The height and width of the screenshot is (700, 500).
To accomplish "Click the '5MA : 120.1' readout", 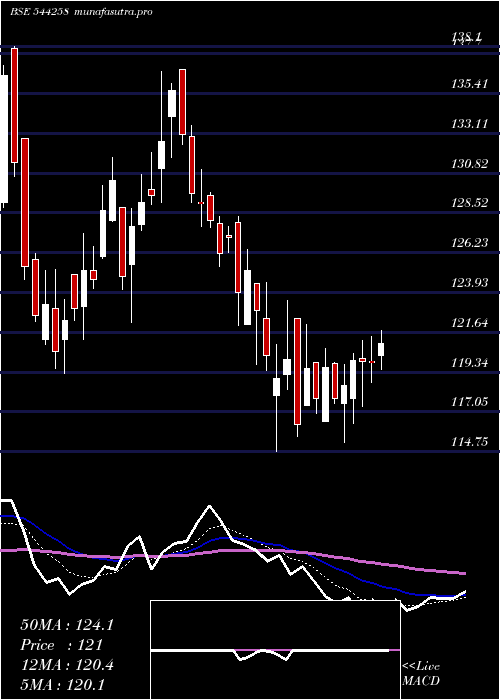I will click(x=62, y=684).
